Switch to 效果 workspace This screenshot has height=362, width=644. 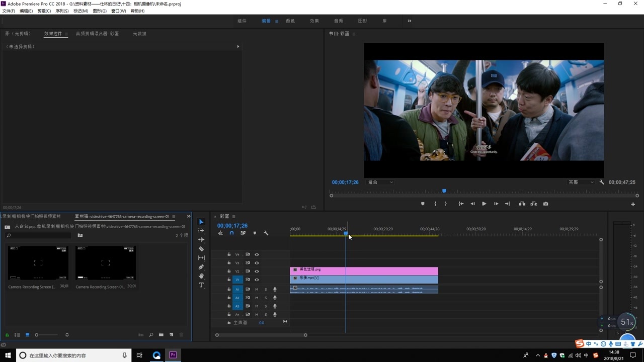314,21
